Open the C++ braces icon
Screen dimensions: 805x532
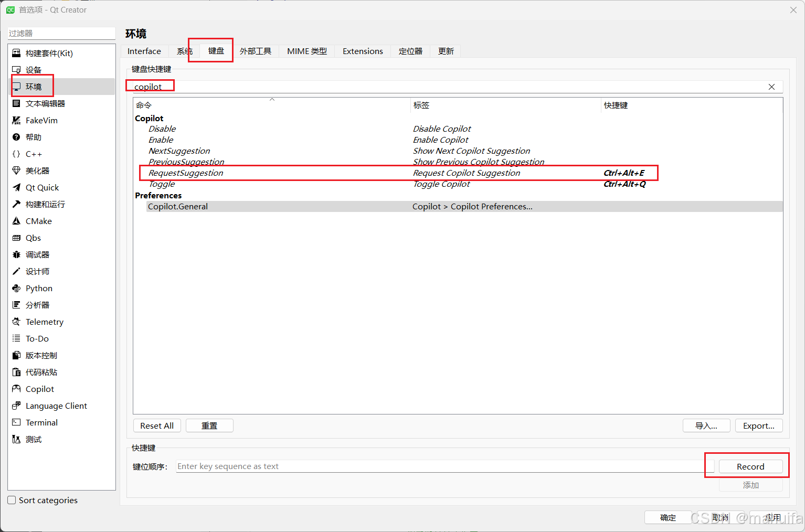point(16,154)
